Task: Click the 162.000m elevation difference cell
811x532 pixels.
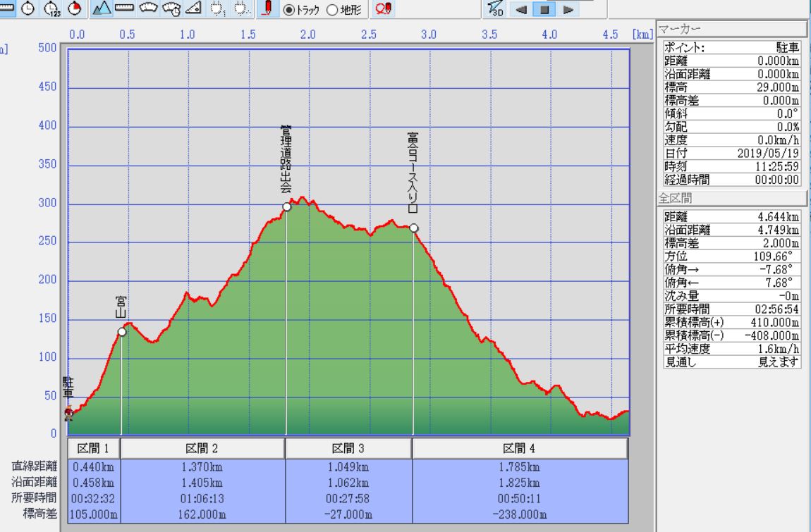Action: [202, 514]
